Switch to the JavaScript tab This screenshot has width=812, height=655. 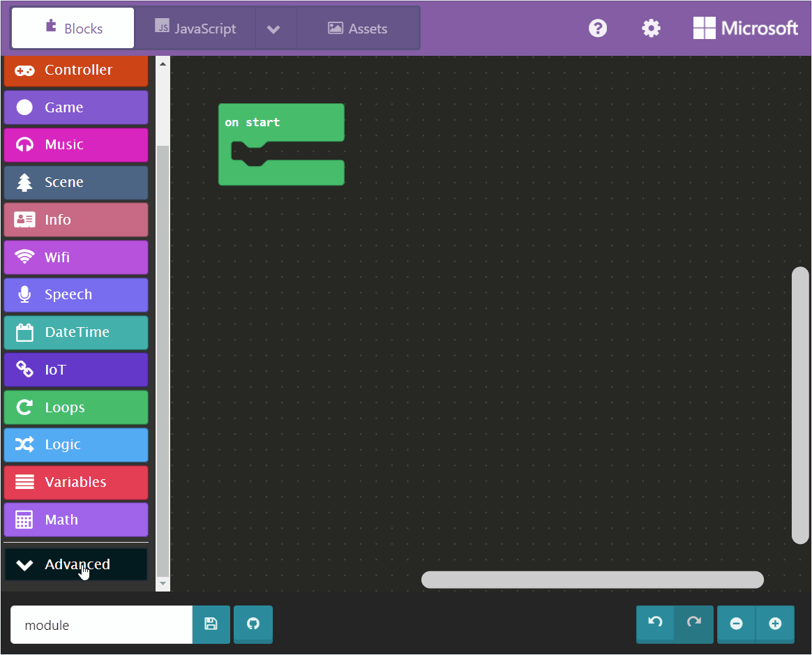coord(195,29)
